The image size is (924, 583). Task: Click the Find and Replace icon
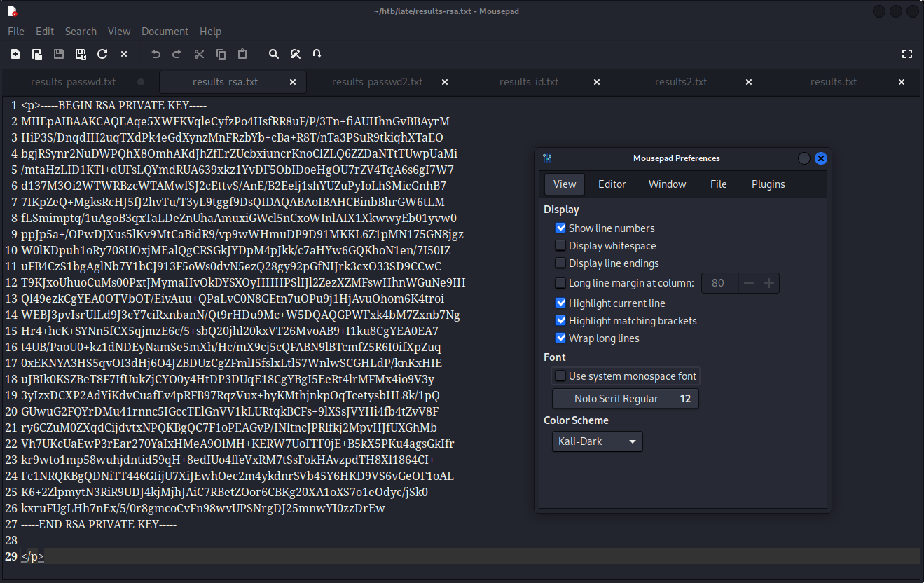coord(296,54)
